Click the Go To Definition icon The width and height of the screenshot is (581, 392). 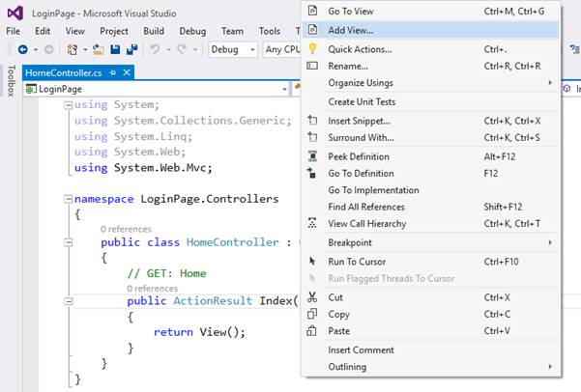pyautogui.click(x=311, y=173)
